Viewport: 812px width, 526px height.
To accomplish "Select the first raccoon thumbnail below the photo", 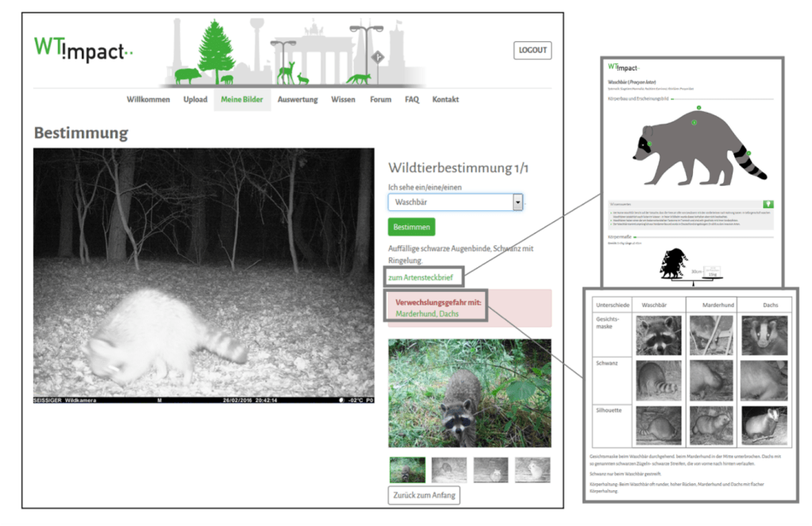I will pos(407,470).
